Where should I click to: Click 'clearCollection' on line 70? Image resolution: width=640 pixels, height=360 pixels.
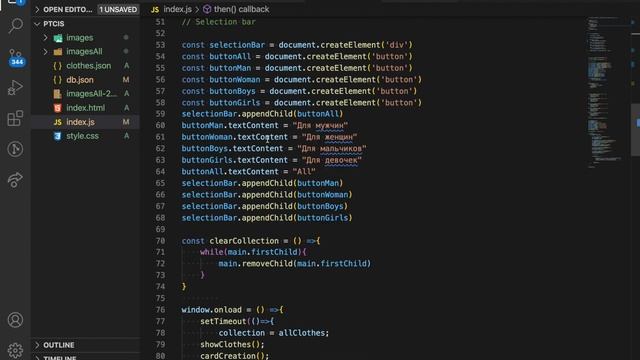click(244, 241)
